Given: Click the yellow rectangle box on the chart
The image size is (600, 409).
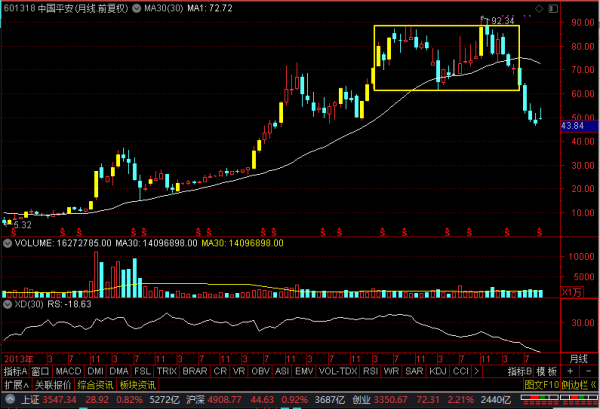Looking at the screenshot, I should 446,25.
